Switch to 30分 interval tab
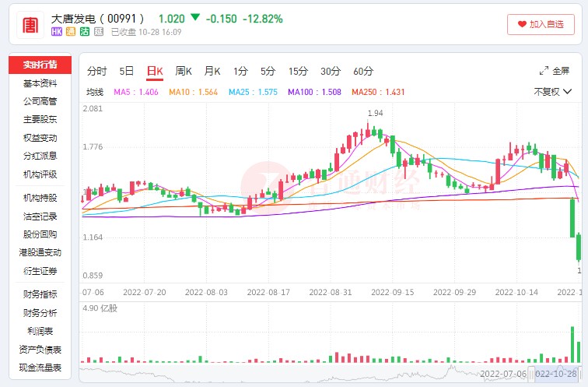This screenshot has height=387, width=588. tap(331, 71)
